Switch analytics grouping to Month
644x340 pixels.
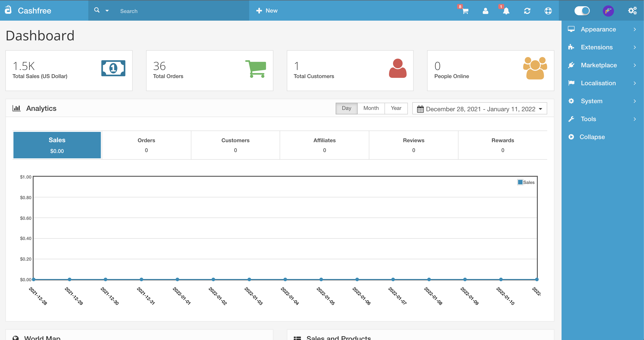point(371,108)
